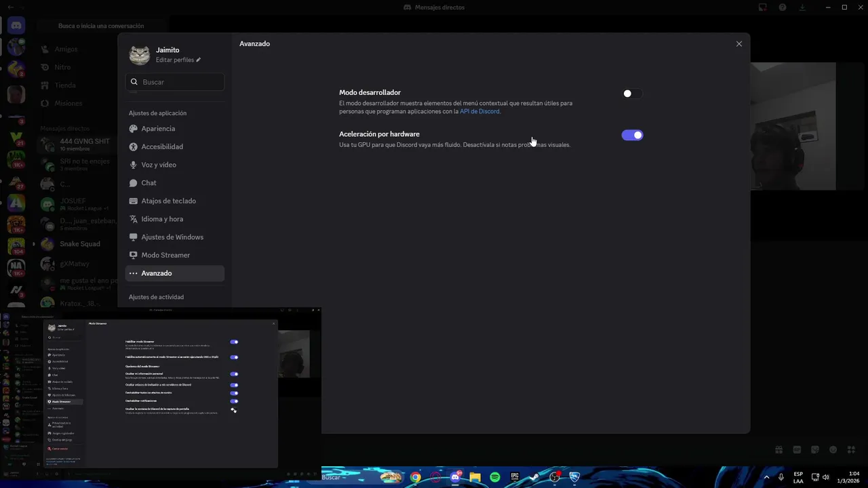
Task: Select Ajustes de Windows in settings sidebar
Action: point(175,237)
